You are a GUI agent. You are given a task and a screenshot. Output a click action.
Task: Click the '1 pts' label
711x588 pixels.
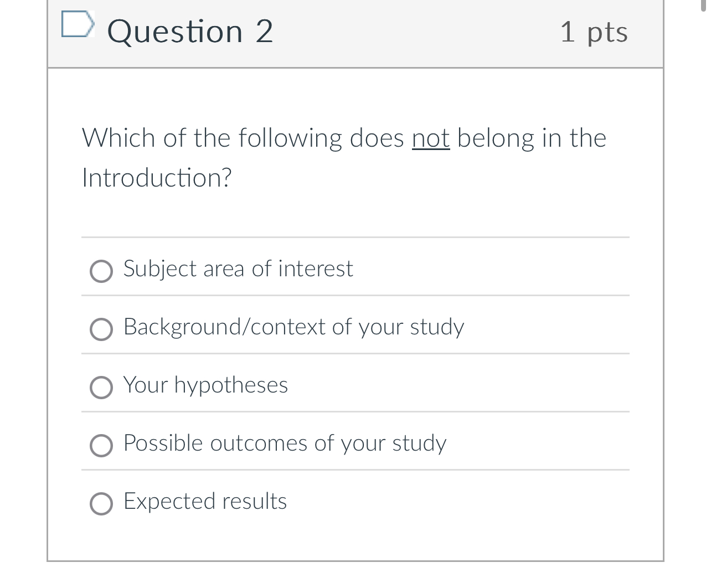click(x=594, y=32)
